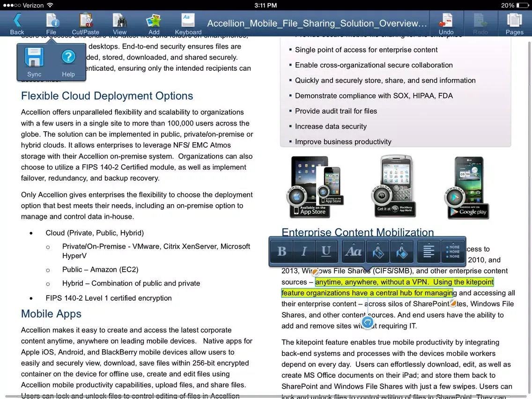532x399 pixels.
Task: Undo the last edit
Action: click(445, 22)
